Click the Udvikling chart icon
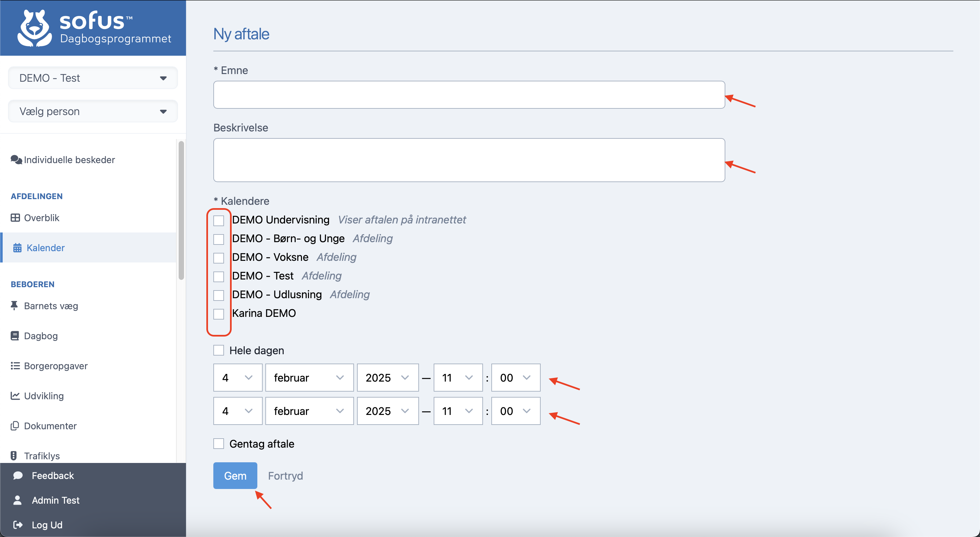Image resolution: width=980 pixels, height=537 pixels. [15, 396]
